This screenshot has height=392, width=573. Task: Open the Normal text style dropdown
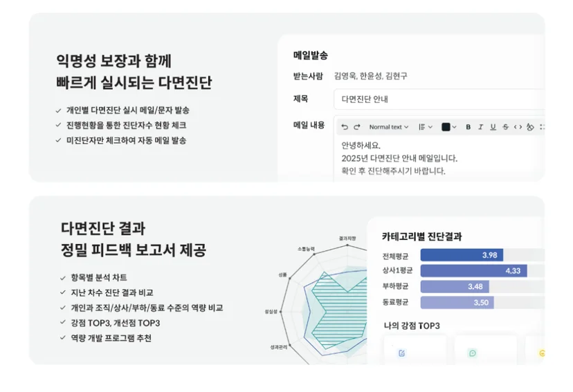click(388, 127)
